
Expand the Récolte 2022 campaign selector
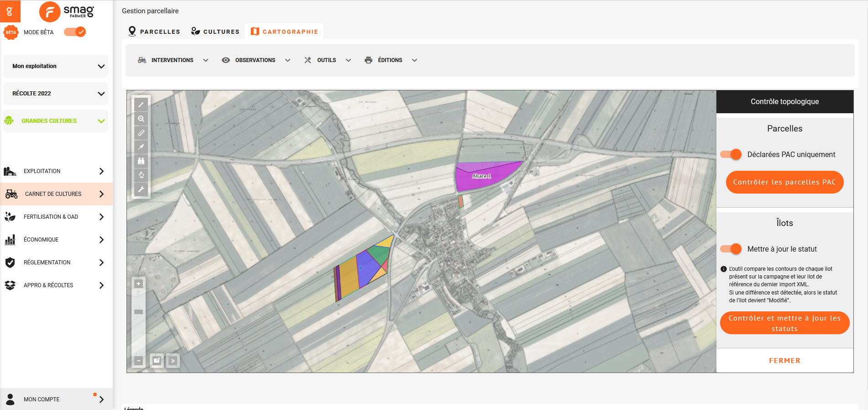click(56, 94)
